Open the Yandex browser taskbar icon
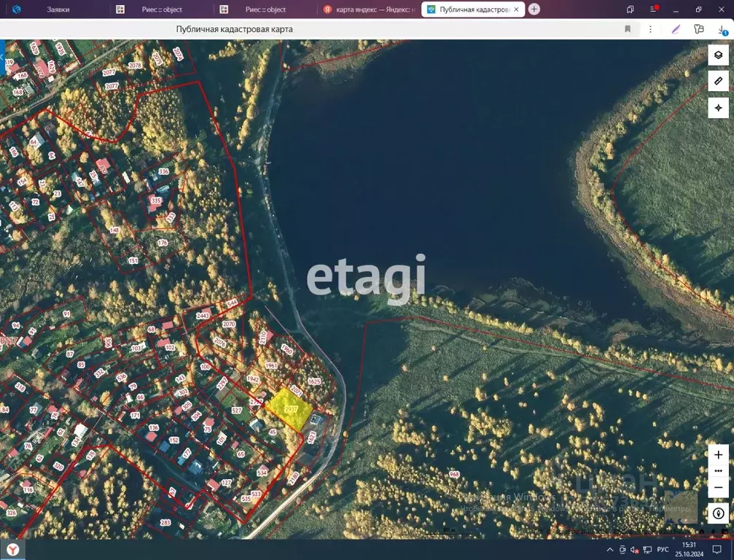The width and height of the screenshot is (734, 560). point(12,549)
